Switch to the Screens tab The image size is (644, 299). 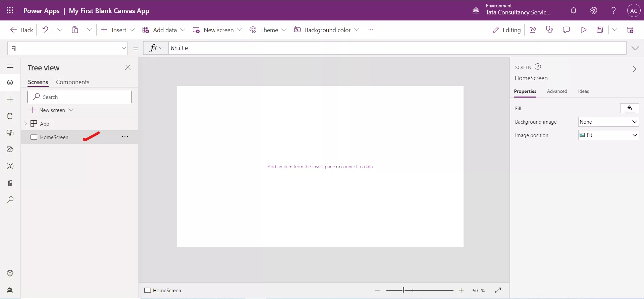[38, 82]
